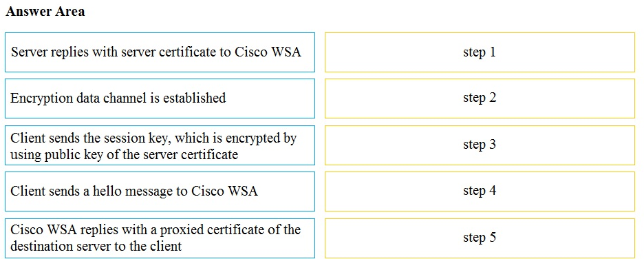Viewport: 644px width, 259px height.
Task: Click 'destination server to the client' text line
Action: [96, 246]
